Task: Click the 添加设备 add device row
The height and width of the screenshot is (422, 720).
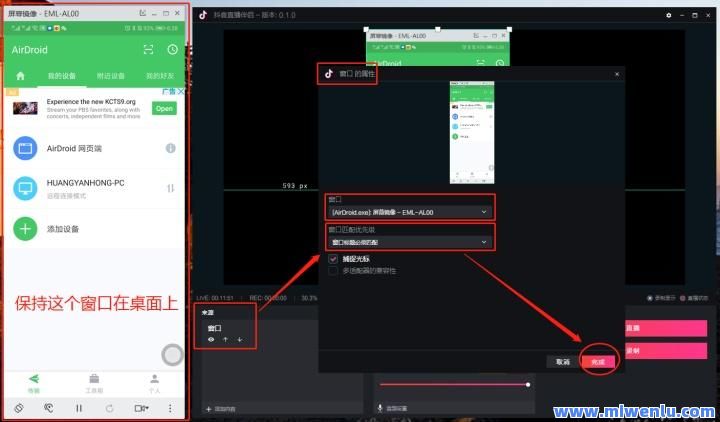Action: click(x=94, y=229)
